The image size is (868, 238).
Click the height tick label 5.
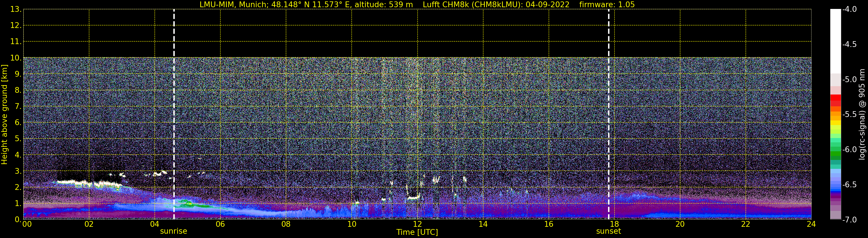(x=18, y=139)
